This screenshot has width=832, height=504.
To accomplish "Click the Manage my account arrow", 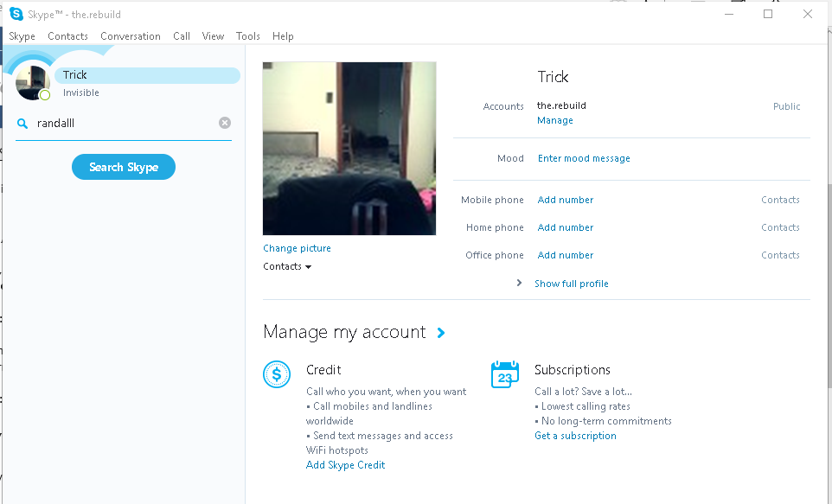I will [x=441, y=333].
